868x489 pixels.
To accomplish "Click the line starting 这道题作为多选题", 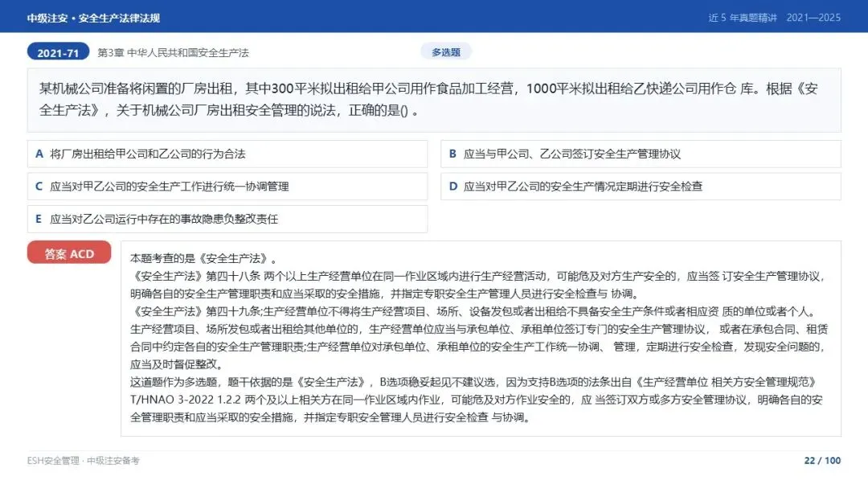I will tap(474, 382).
